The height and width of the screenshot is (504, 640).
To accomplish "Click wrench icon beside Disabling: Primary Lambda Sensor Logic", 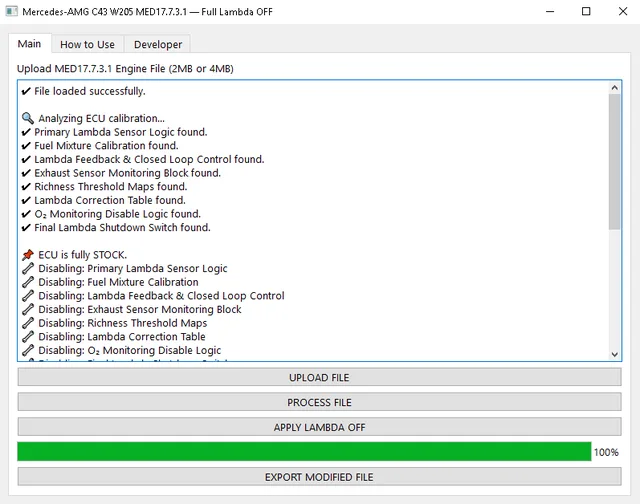I will pos(27,269).
